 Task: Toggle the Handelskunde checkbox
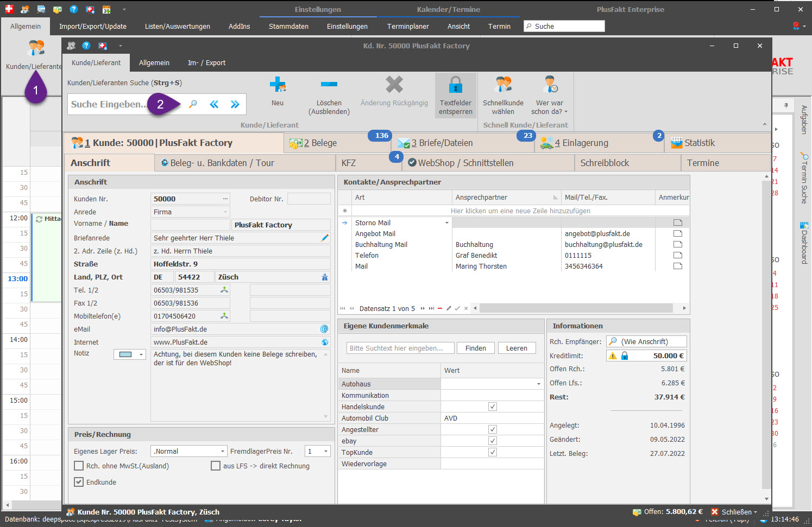pyautogui.click(x=493, y=407)
